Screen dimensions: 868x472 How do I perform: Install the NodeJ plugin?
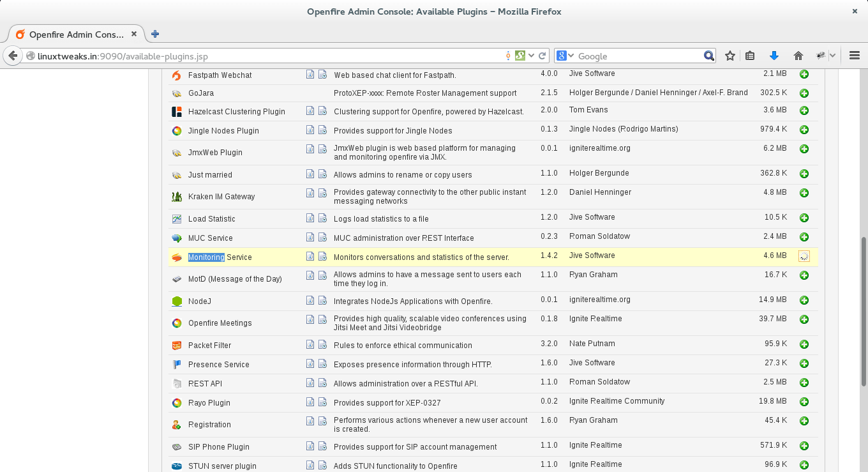tap(804, 301)
